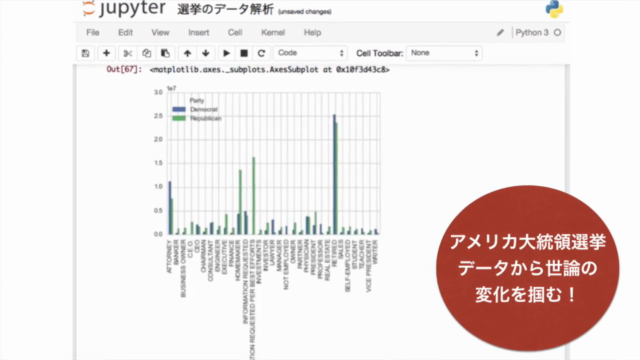This screenshot has height=360, width=640.
Task: Click the SELF-EMPLOYED axis label
Action: coord(348,265)
